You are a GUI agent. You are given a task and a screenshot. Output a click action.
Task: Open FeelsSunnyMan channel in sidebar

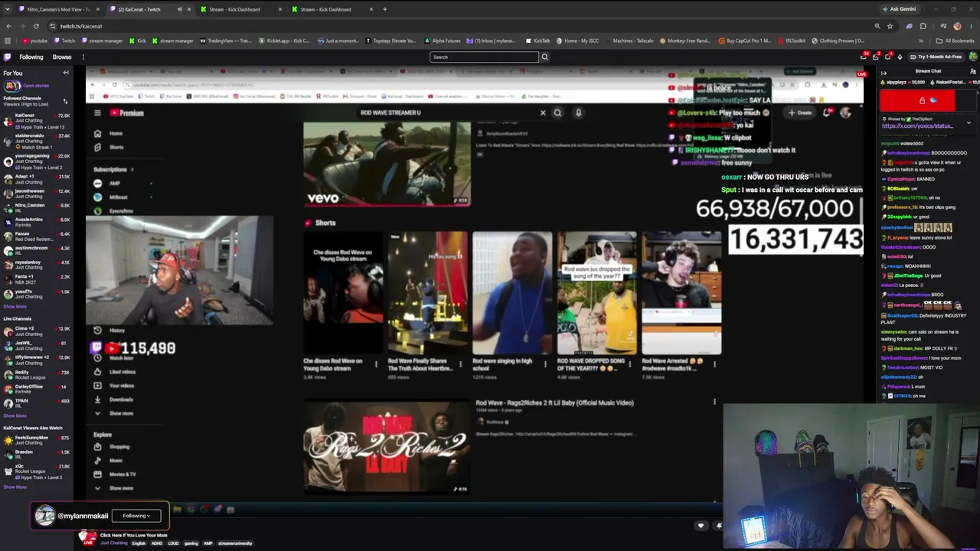[x=36, y=440]
